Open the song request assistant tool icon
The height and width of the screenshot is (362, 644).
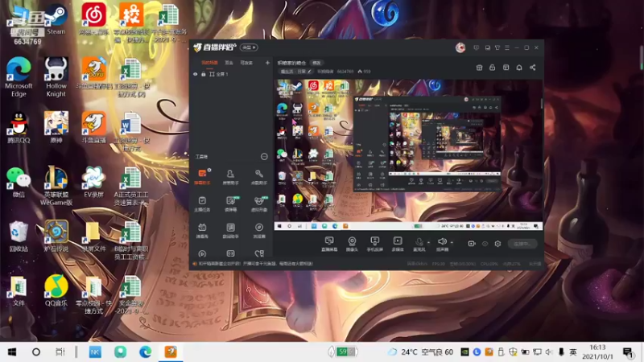click(258, 176)
